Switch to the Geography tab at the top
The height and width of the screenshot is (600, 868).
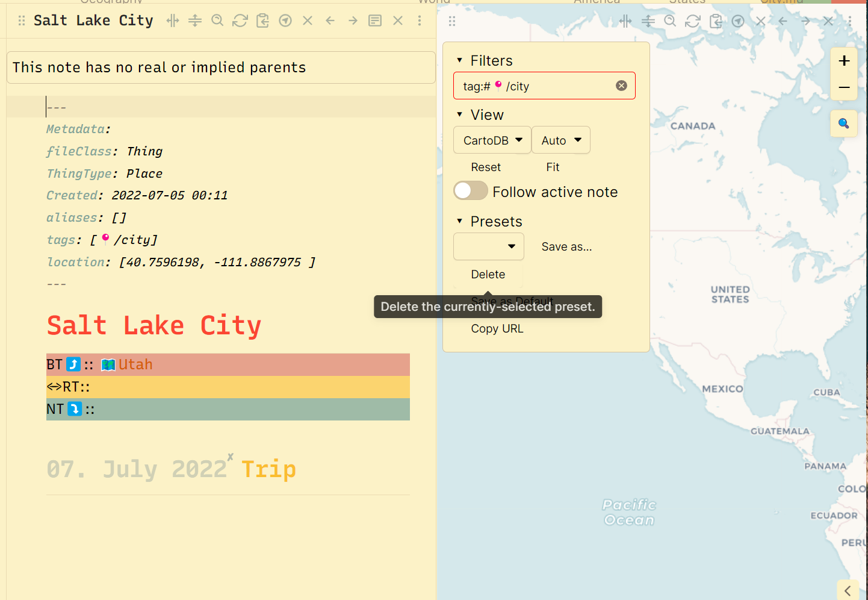click(x=111, y=2)
